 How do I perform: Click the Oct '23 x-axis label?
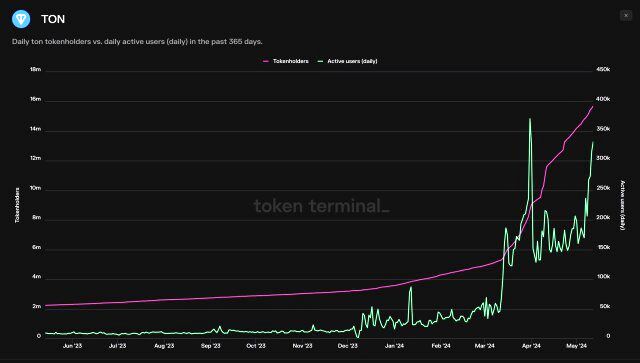[x=256, y=346]
